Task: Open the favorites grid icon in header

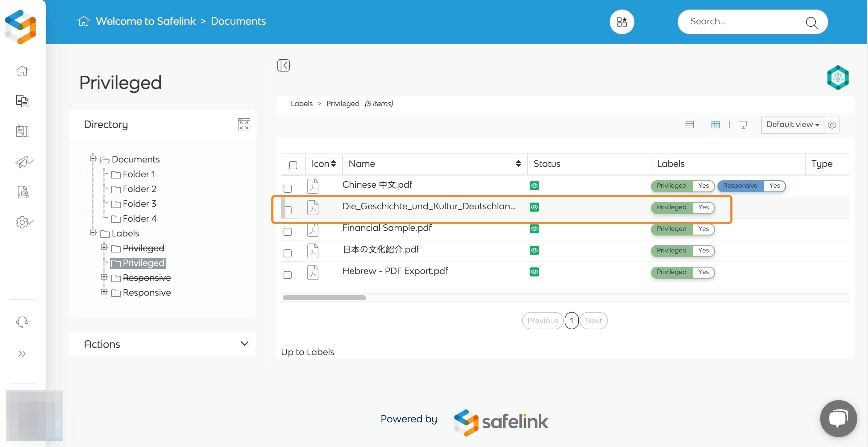Action: coord(622,22)
